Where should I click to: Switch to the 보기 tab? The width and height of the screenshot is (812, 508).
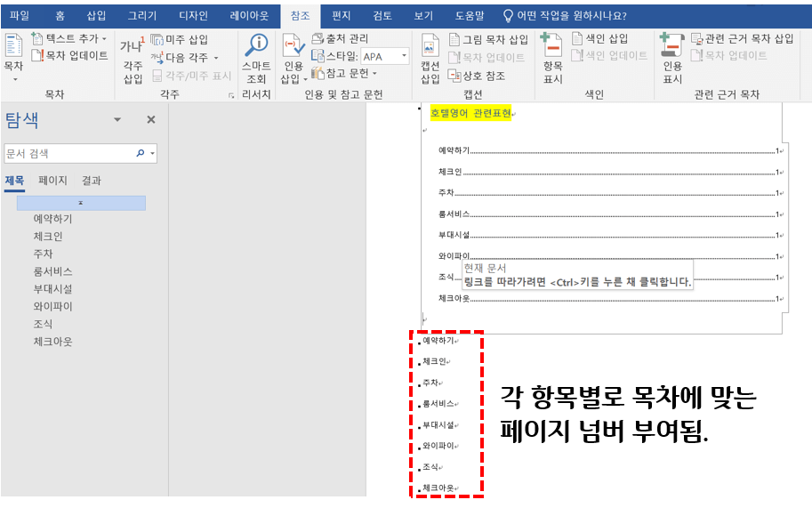pos(423,15)
